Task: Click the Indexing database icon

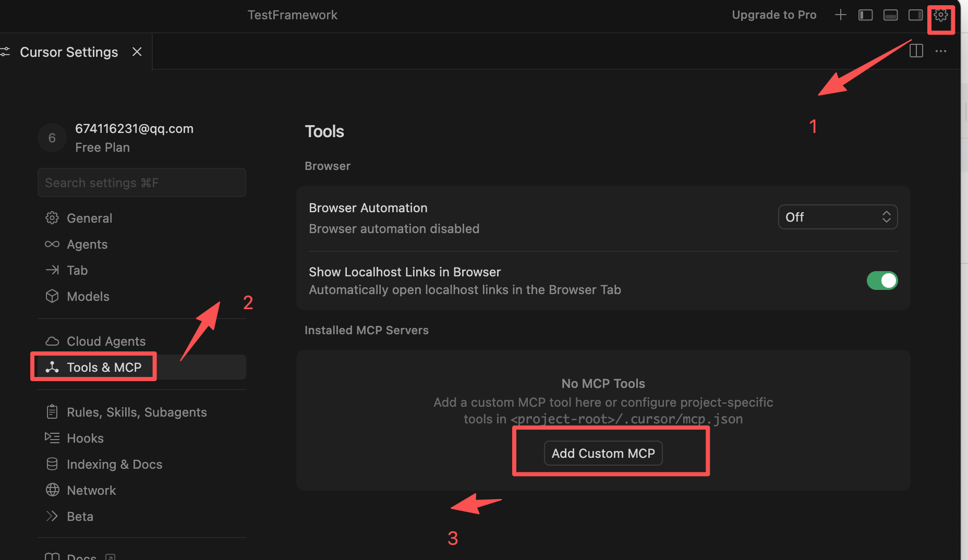Action: (x=52, y=464)
